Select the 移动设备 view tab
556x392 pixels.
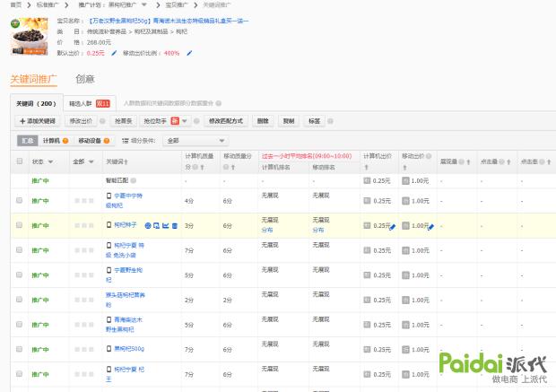pos(93,141)
